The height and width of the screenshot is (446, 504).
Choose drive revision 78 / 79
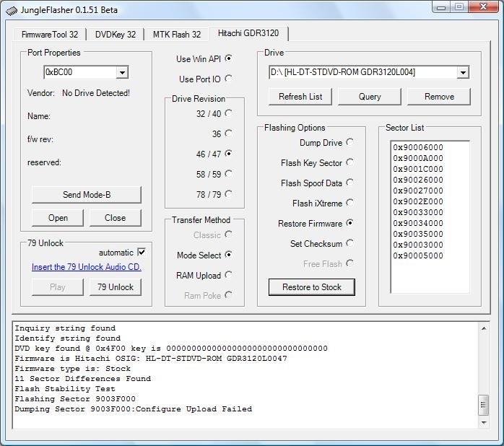click(229, 194)
